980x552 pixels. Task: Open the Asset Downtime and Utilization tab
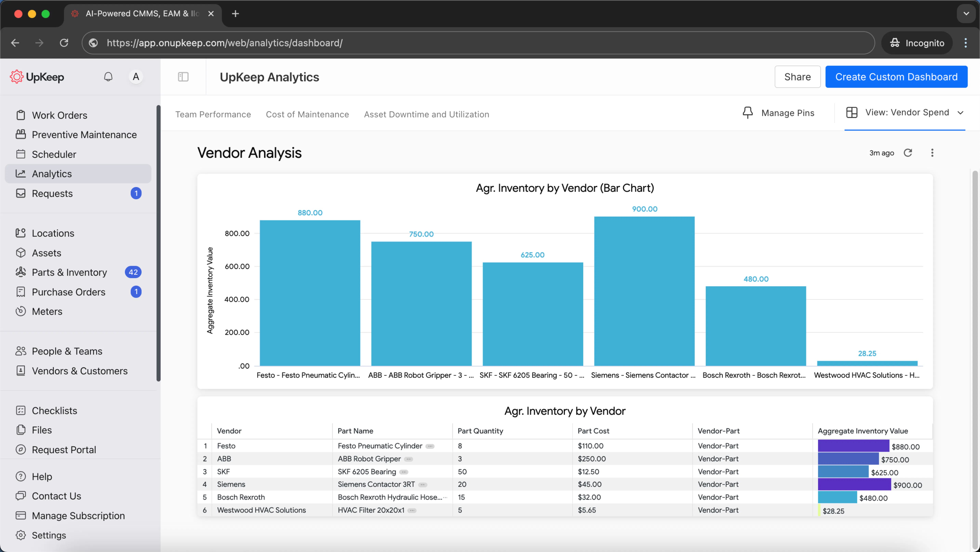click(426, 115)
